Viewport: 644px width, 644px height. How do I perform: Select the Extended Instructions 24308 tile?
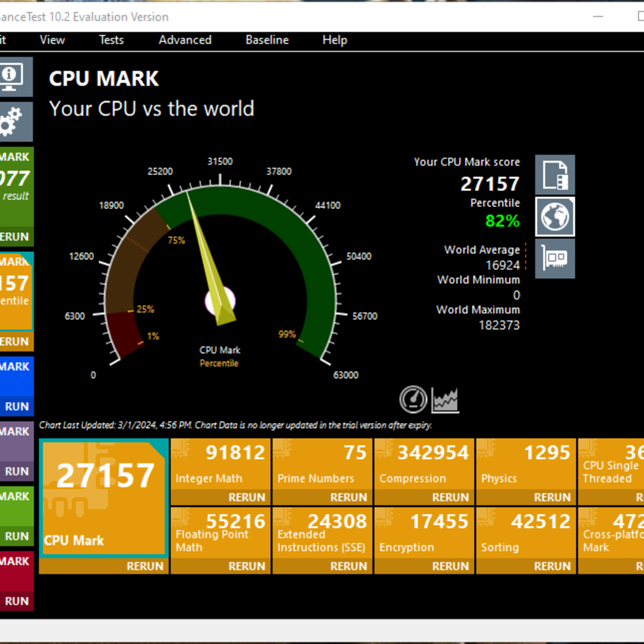pos(322,533)
